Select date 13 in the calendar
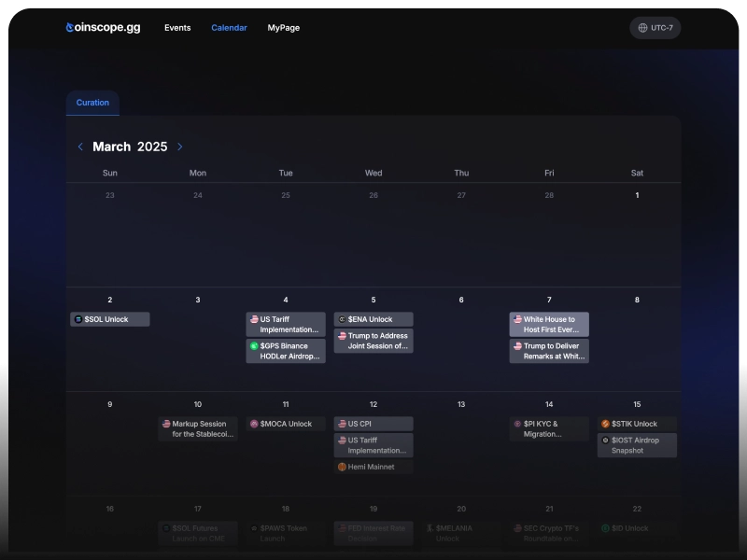This screenshot has height=560, width=747. click(461, 404)
